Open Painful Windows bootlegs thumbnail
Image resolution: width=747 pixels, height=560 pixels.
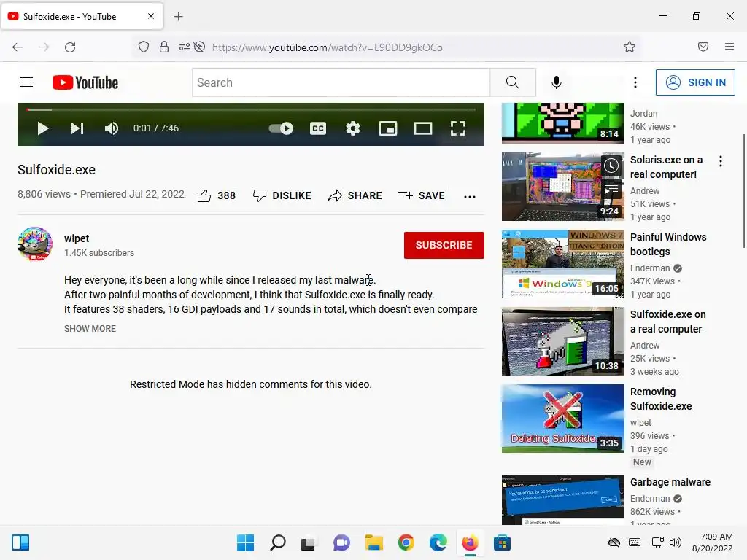click(x=562, y=264)
